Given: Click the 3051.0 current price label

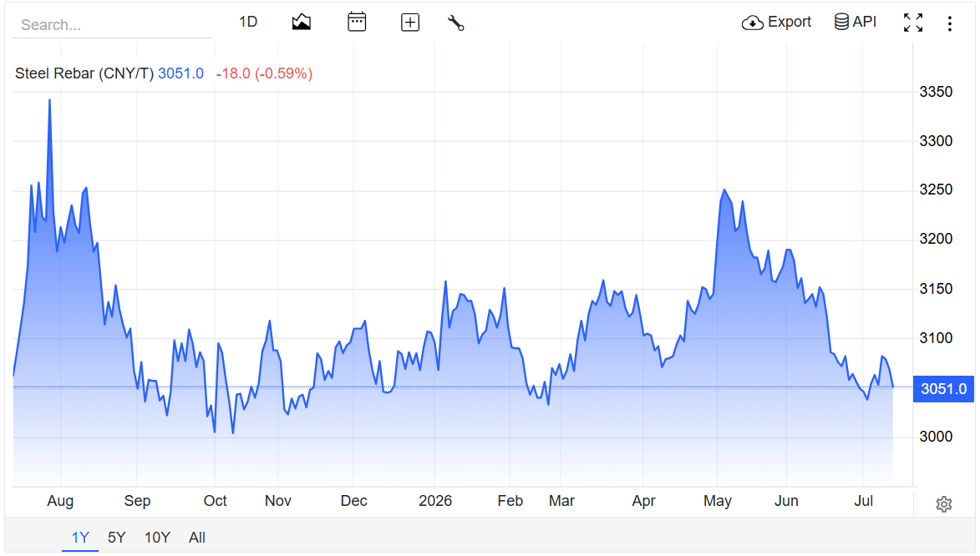Looking at the screenshot, I should click(943, 388).
